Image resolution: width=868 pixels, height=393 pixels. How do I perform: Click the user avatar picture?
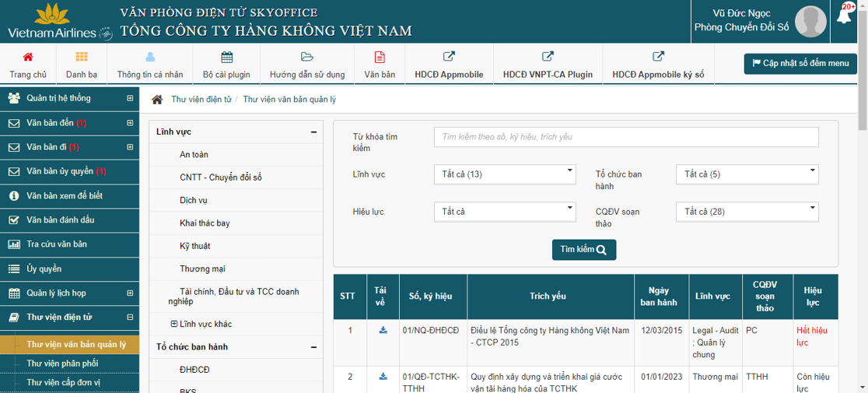coord(810,21)
